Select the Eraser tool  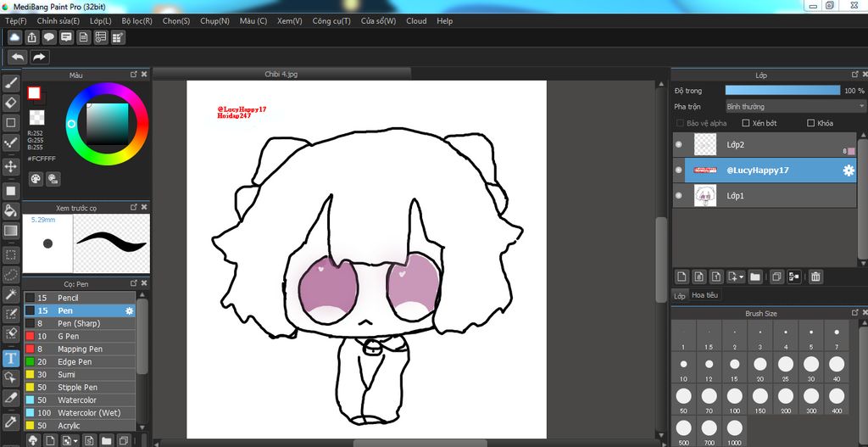pos(10,103)
